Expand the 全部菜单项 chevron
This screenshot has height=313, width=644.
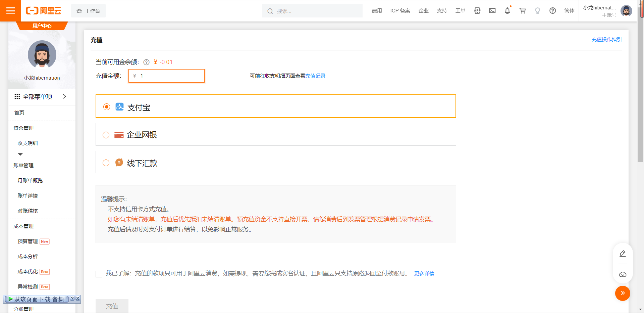(64, 97)
